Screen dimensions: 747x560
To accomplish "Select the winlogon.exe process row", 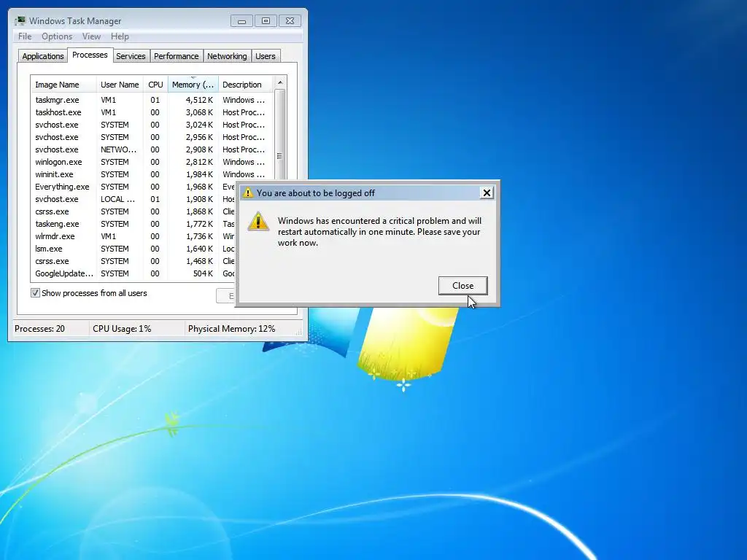I will pyautogui.click(x=152, y=162).
